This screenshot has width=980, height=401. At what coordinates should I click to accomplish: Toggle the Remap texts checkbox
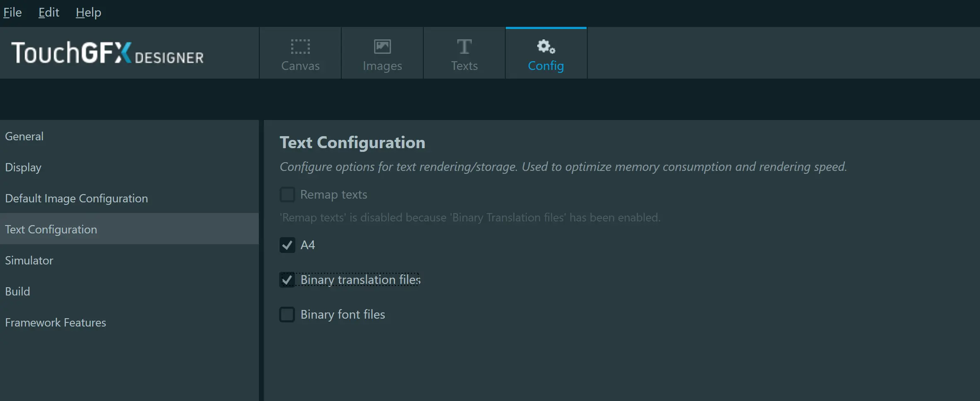point(287,194)
